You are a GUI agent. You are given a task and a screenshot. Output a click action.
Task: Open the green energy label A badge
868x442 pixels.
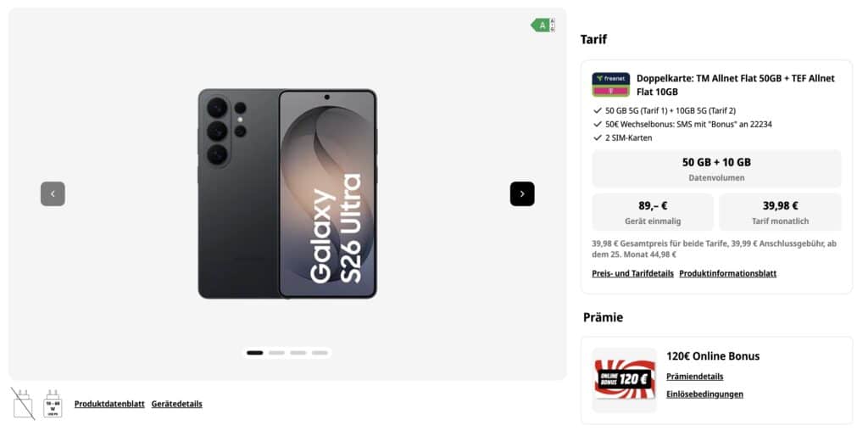(542, 25)
